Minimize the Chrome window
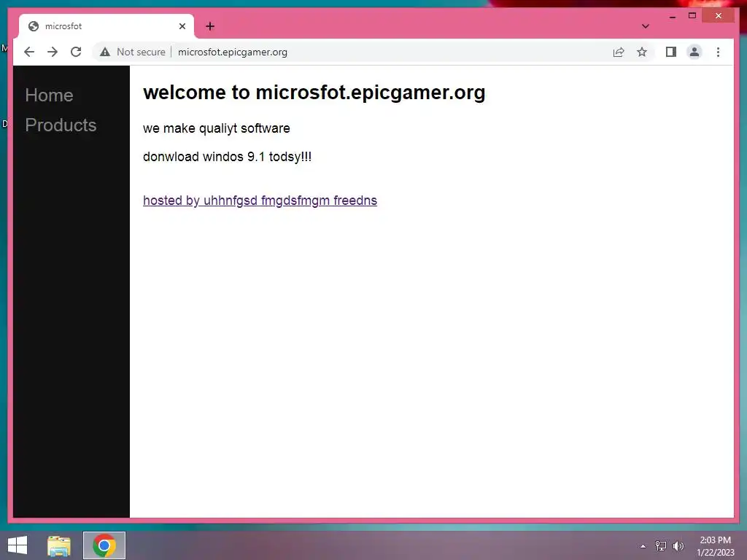The height and width of the screenshot is (560, 747). pyautogui.click(x=673, y=16)
